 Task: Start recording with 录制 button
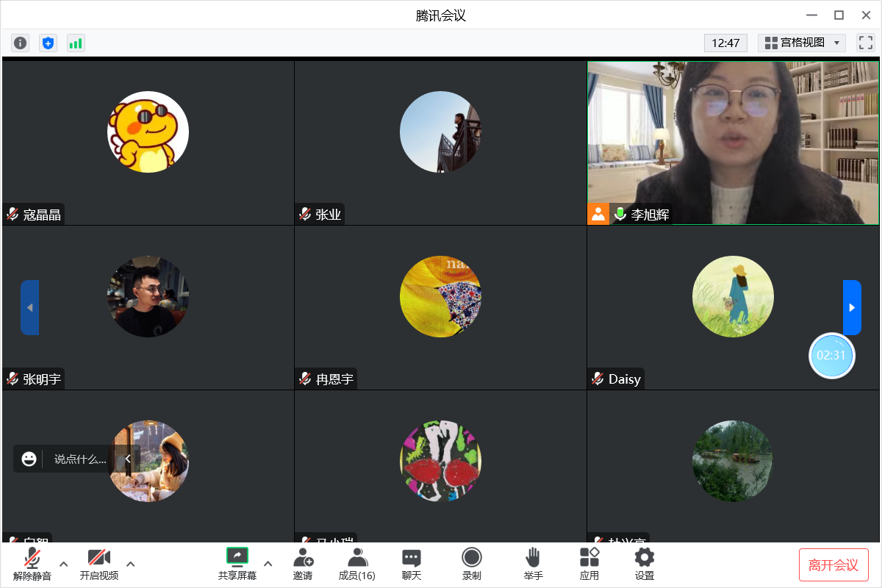[471, 564]
